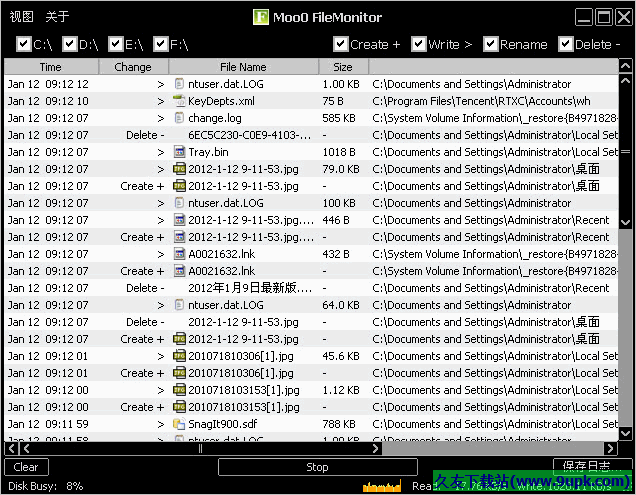Click the scroll up arrow beside the column header
This screenshot has height=495, width=636.
[625, 66]
